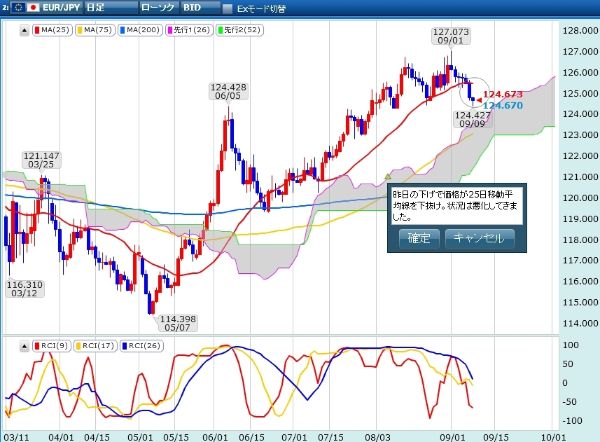Select the 127.073 09/01 high label
The height and width of the screenshot is (442, 600).
tap(451, 36)
